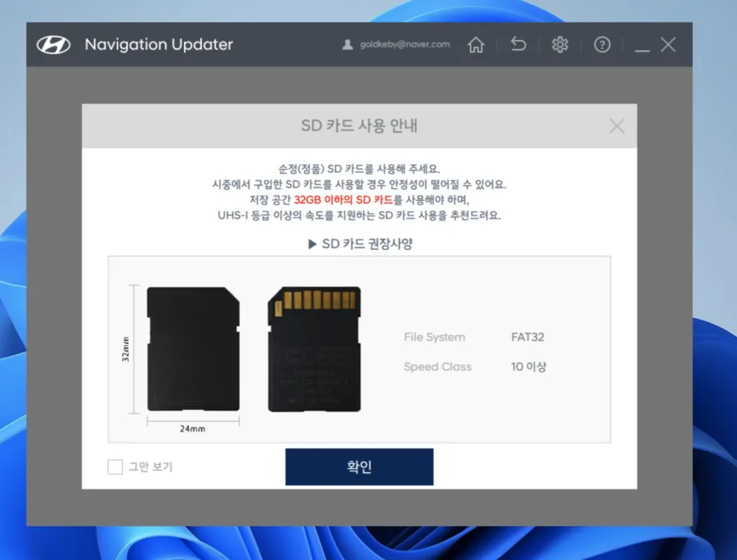Open the Settings gear icon
This screenshot has width=737, height=560.
point(560,45)
